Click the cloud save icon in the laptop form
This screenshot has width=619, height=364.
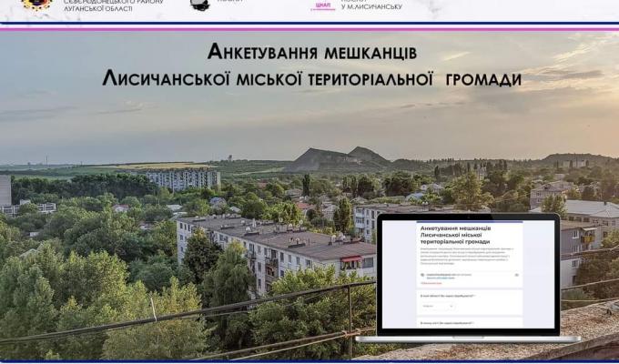(x=516, y=275)
